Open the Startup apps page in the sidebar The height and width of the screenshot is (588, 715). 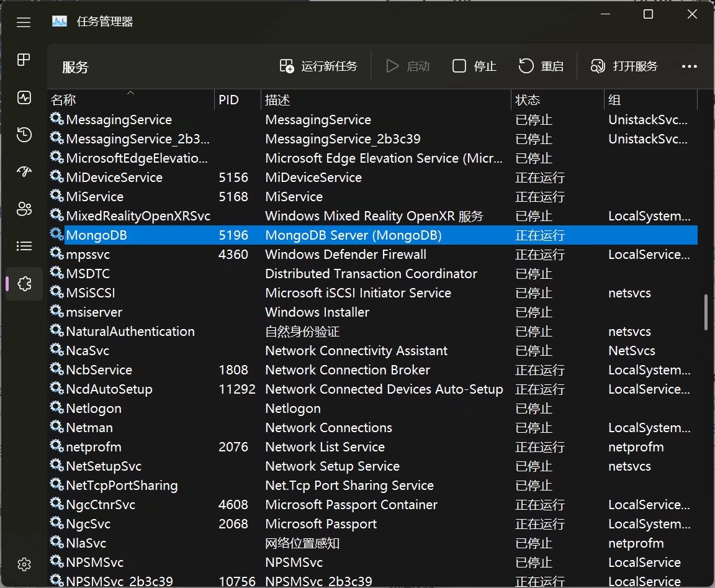24,171
